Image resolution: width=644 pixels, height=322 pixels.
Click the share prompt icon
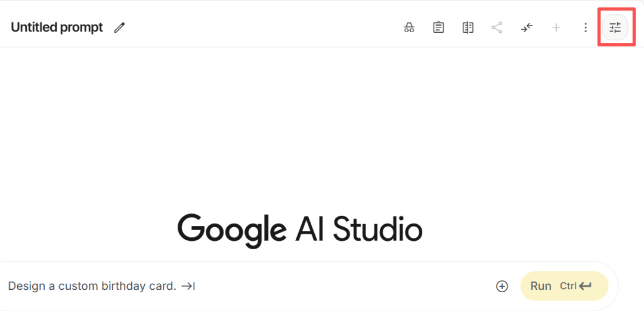pos(497,27)
